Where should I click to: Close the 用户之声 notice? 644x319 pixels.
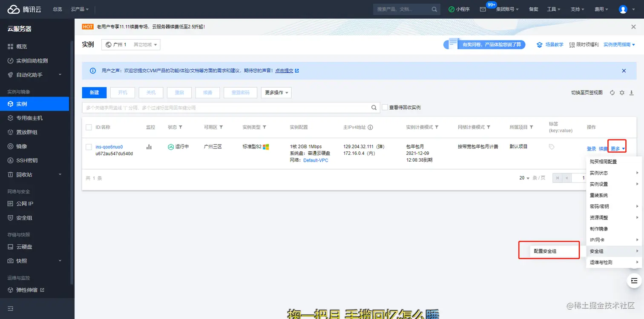624,71
